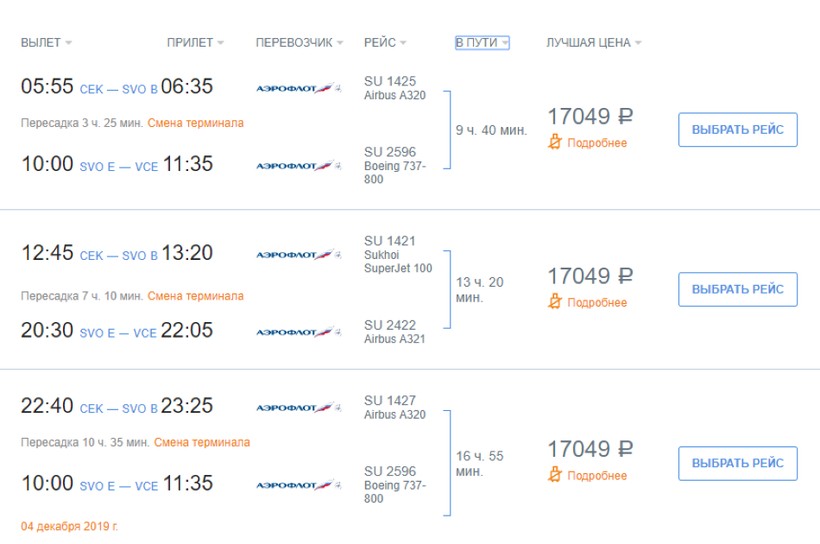This screenshot has height=544, width=820.
Task: Open Подробнее details for 9 ч. 40 мин. flight
Action: [597, 143]
